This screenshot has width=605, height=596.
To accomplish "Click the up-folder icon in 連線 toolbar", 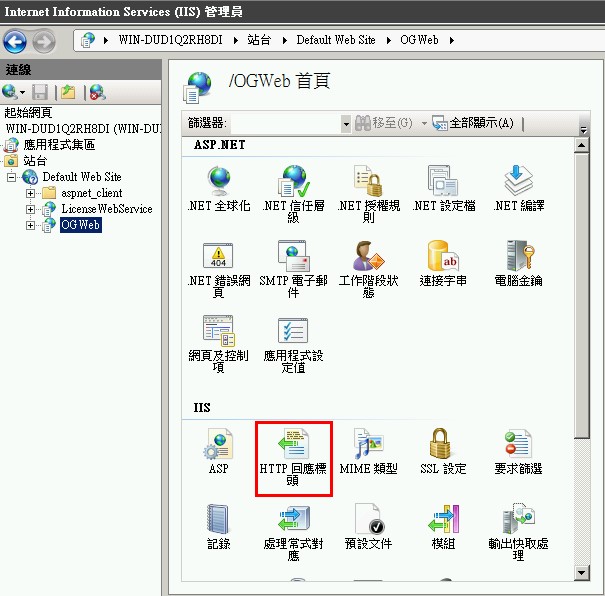I will point(68,92).
